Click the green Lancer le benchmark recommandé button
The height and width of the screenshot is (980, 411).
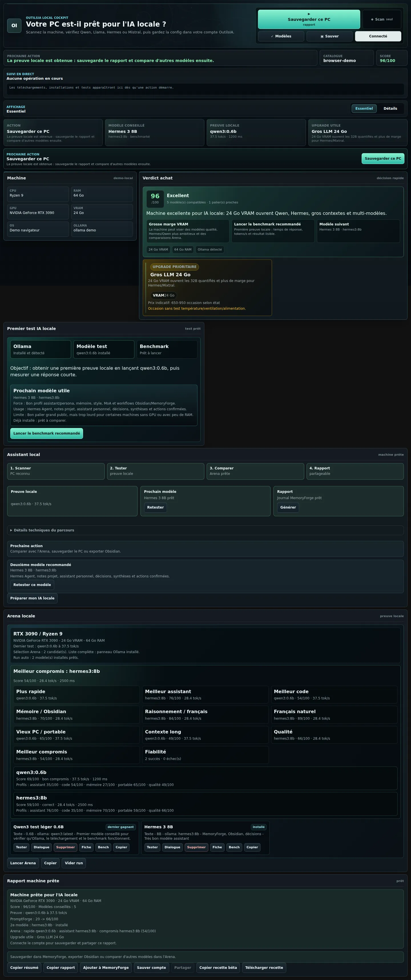point(47,433)
